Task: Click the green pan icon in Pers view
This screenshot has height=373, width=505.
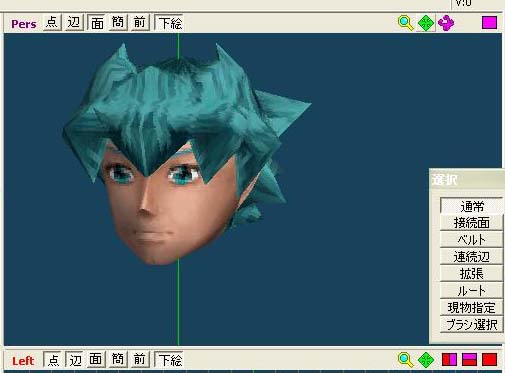Action: 426,23
